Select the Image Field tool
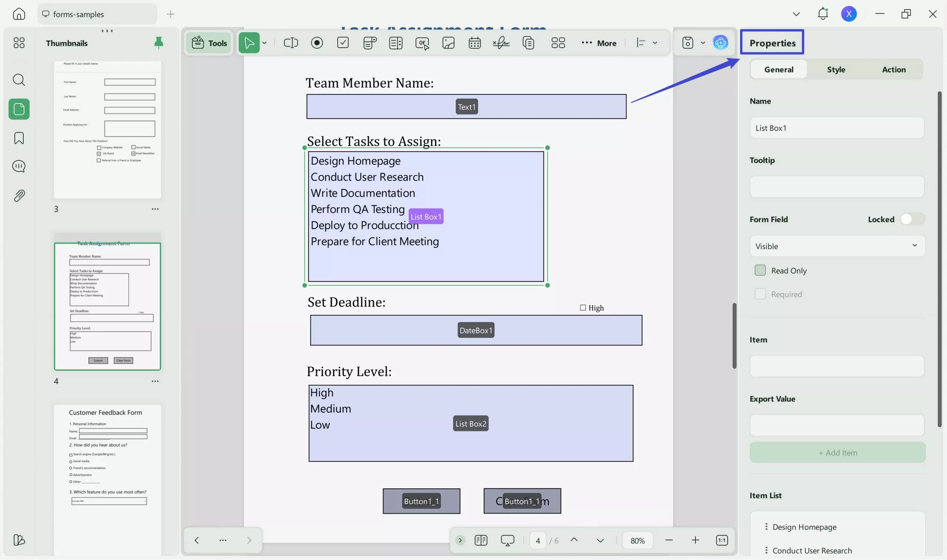 [448, 43]
